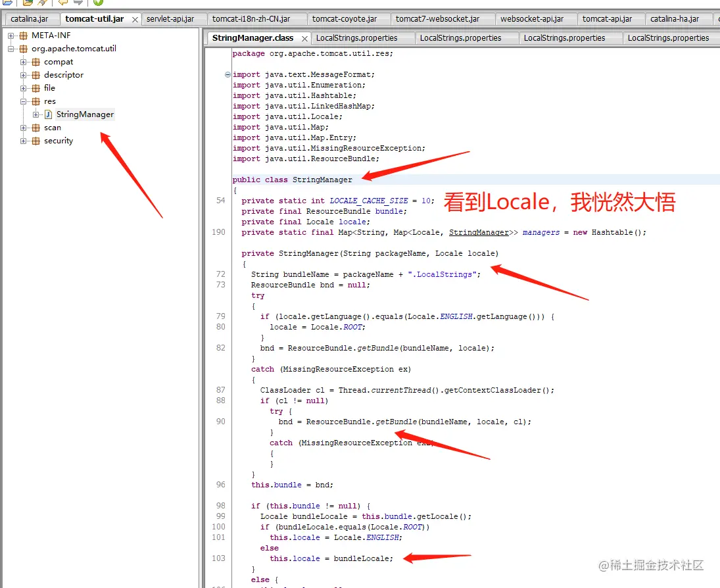Click the scan package icon
The height and width of the screenshot is (588, 720).
pos(36,128)
